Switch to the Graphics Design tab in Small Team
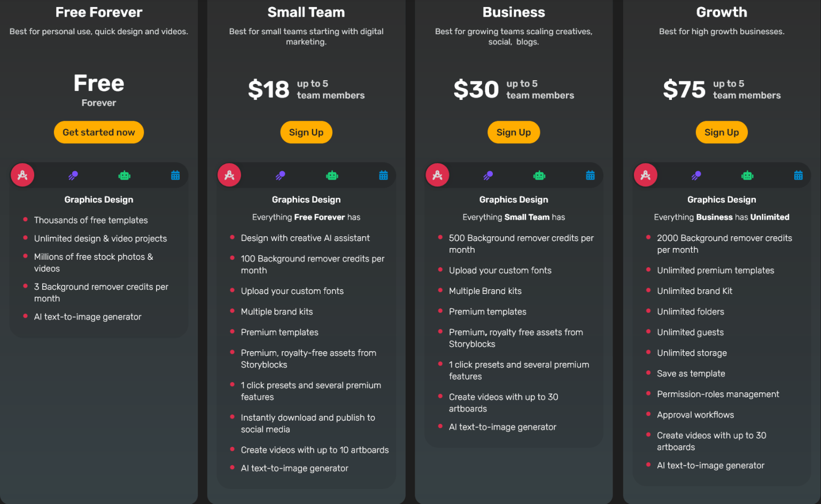This screenshot has width=821, height=504. click(229, 175)
